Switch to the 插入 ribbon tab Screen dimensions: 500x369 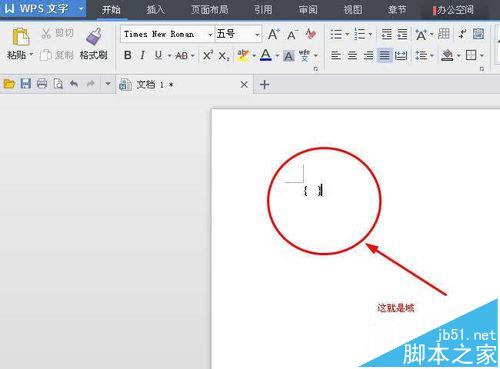(155, 9)
